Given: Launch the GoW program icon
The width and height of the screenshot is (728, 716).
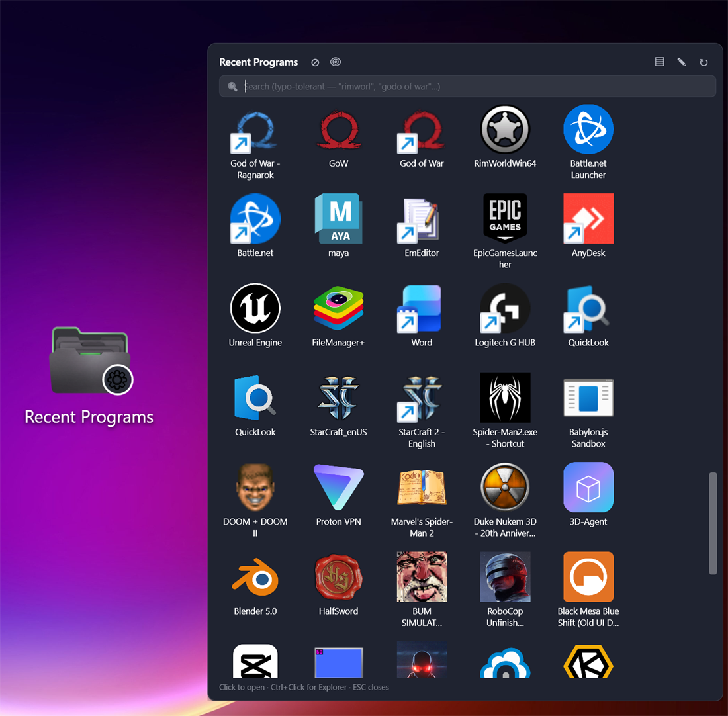Looking at the screenshot, I should pos(338,130).
